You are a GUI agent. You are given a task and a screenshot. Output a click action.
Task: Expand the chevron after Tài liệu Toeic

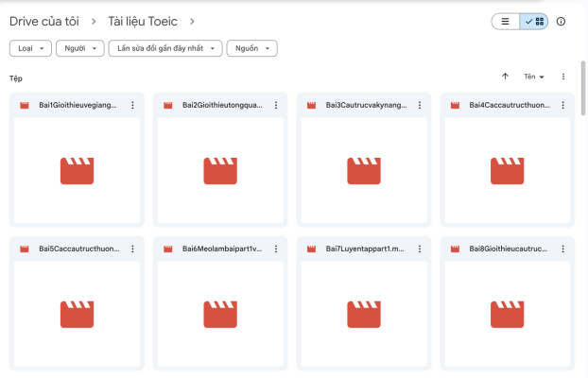(x=192, y=22)
